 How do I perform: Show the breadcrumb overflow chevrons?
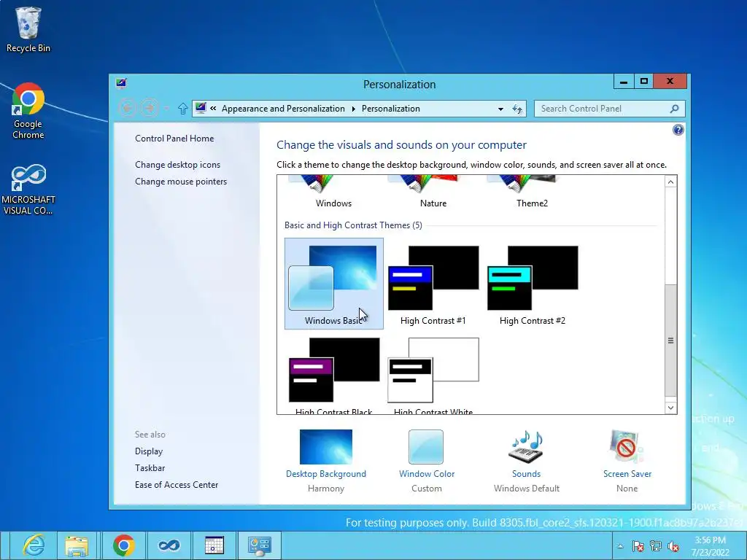[213, 109]
